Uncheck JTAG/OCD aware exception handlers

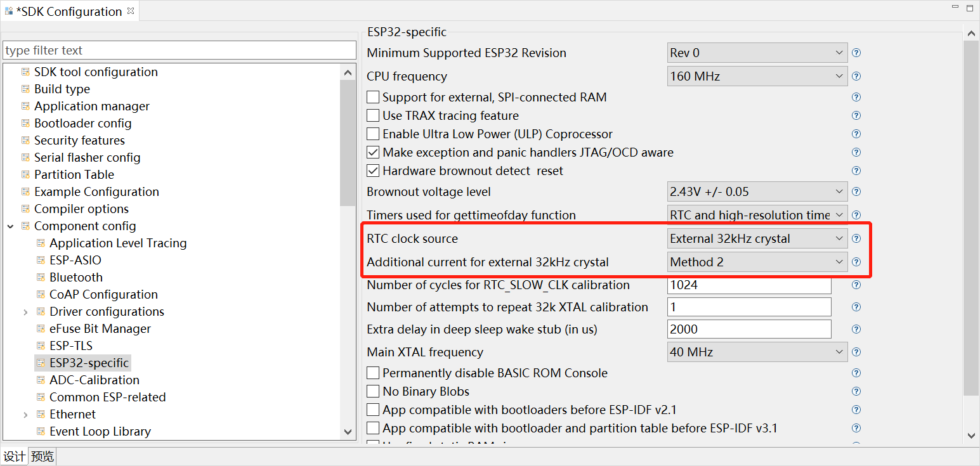(x=373, y=152)
